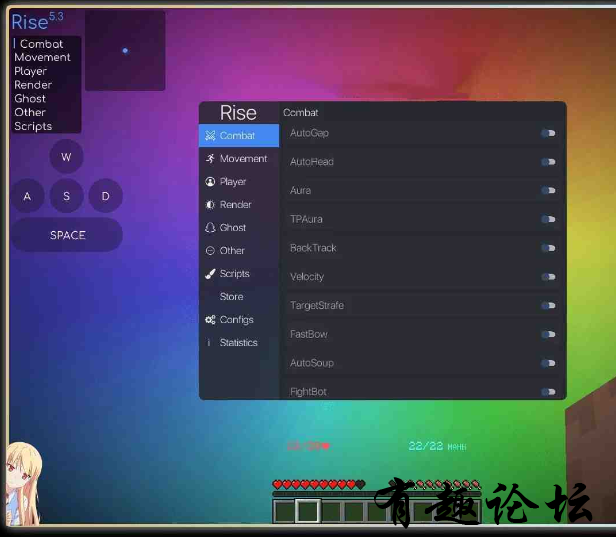
Task: Toggle the Velocity switch
Action: coord(548,277)
